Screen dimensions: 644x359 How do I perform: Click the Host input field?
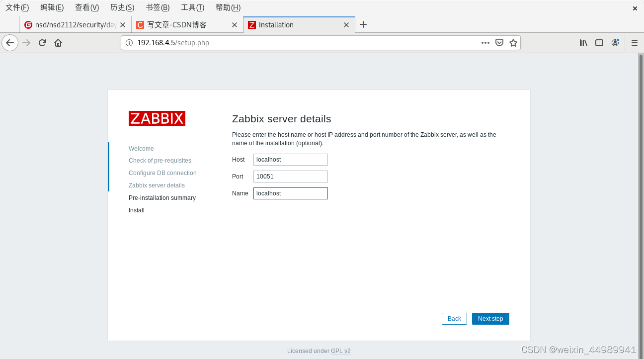point(291,160)
